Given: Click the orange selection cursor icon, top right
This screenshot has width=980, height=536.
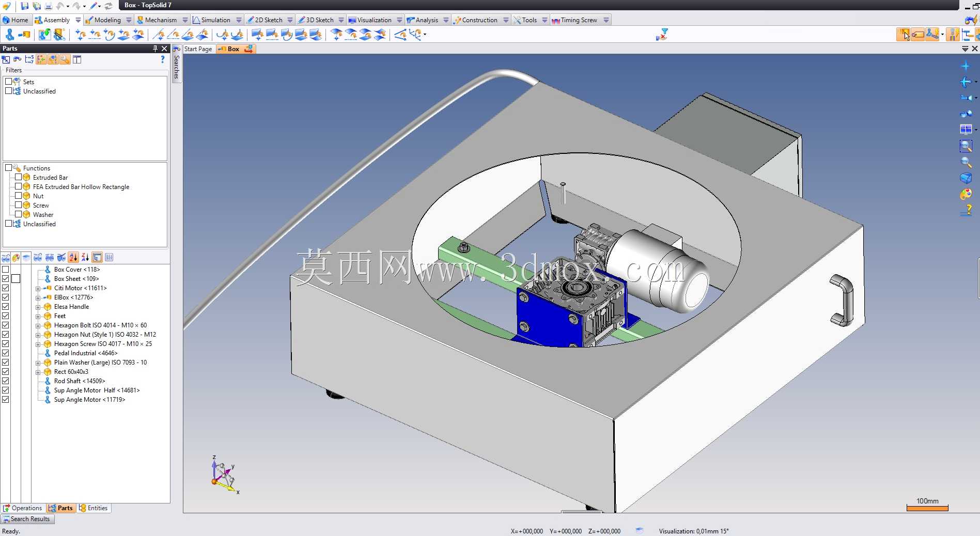Looking at the screenshot, I should pos(903,35).
